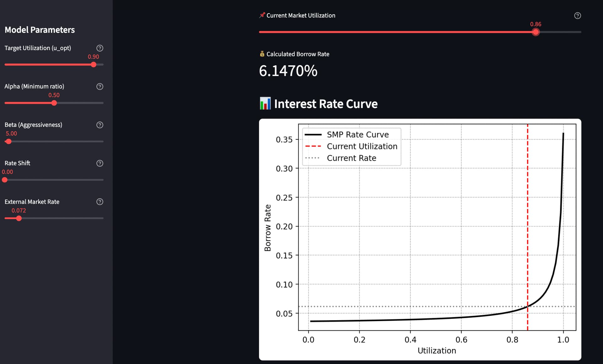Viewport: 603px width, 364px height.
Task: Click Rate Shift slider handle at 0.00
Action: (x=5, y=180)
